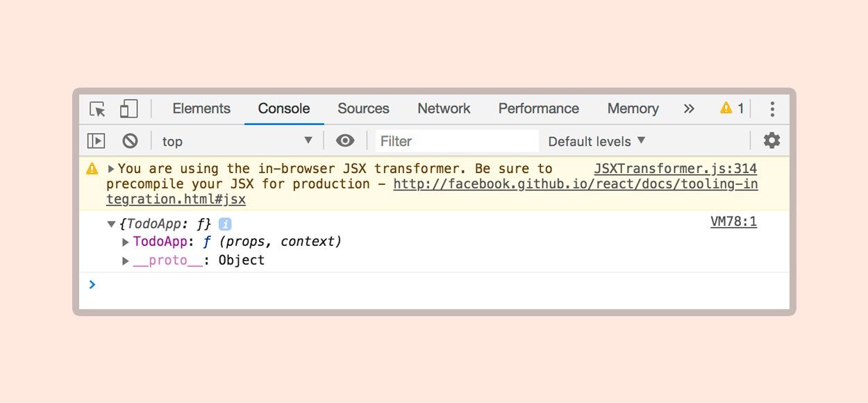The image size is (868, 403).
Task: Switch to the Elements tab
Action: tap(201, 108)
